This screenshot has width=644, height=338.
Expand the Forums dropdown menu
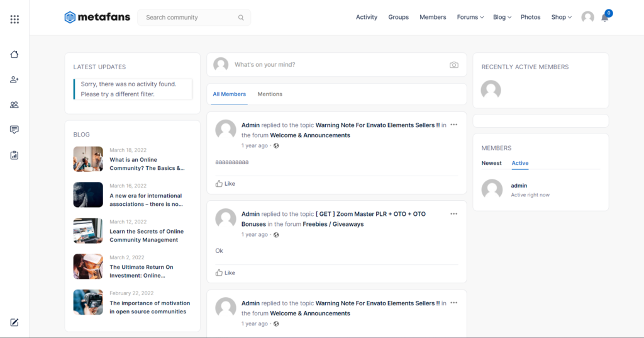click(x=470, y=18)
